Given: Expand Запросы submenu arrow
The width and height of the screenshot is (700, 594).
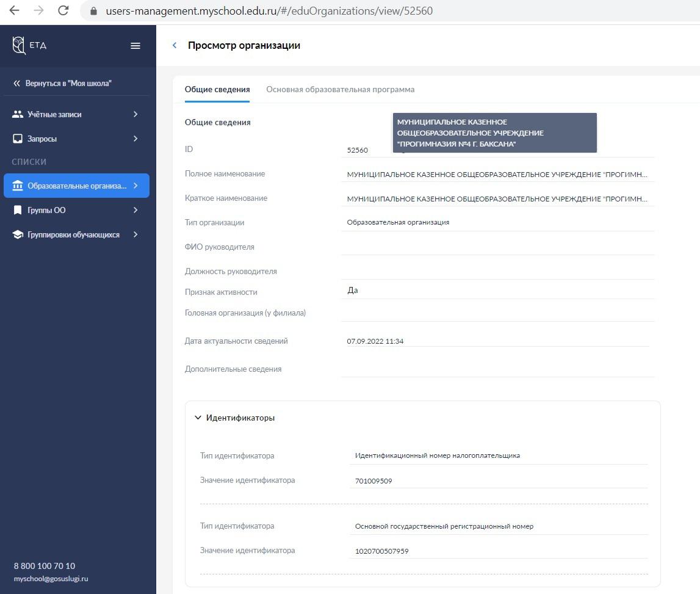Looking at the screenshot, I should click(135, 139).
